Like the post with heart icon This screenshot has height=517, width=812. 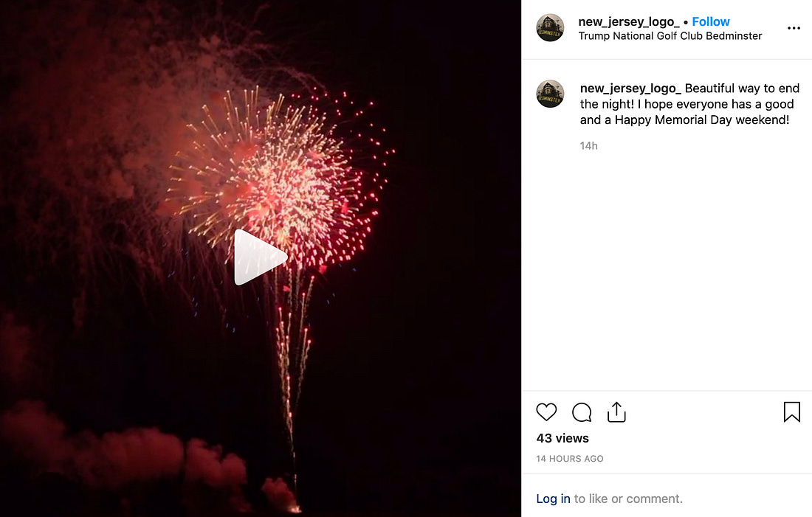pos(546,412)
